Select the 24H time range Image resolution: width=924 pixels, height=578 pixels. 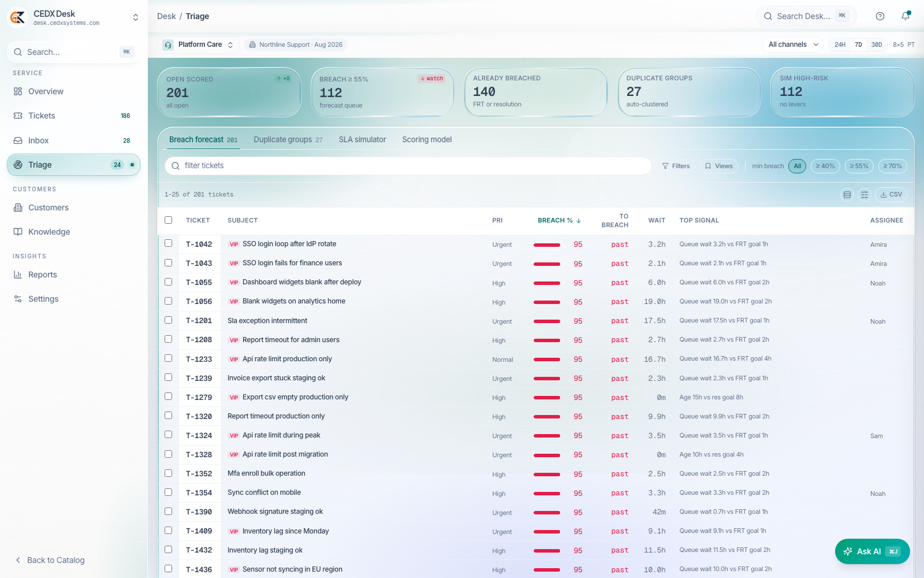tap(840, 45)
